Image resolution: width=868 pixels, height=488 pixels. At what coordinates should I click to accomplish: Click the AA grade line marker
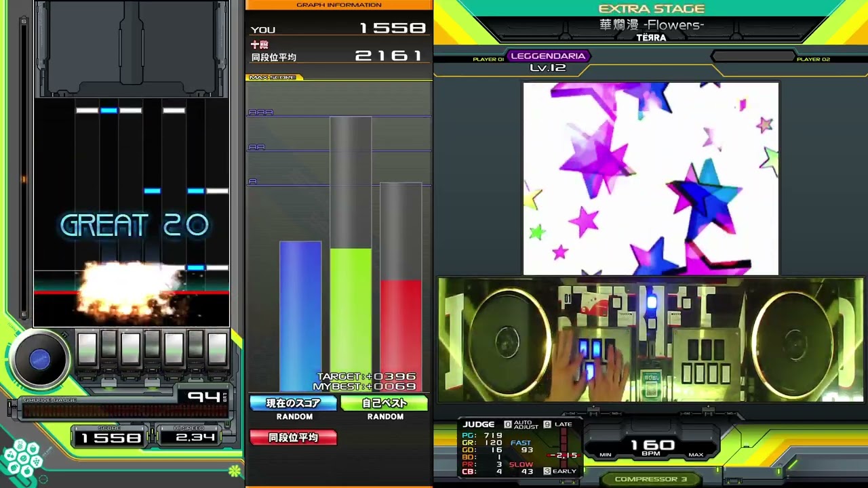pos(256,147)
